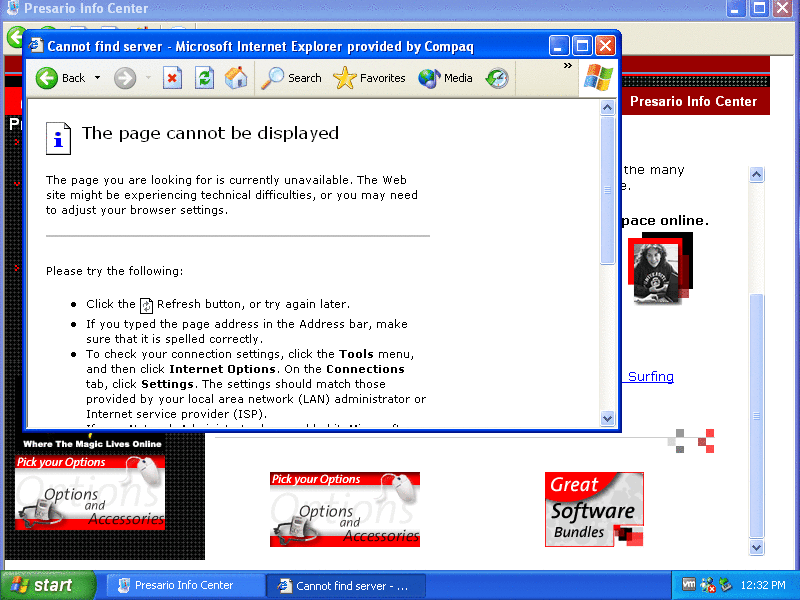This screenshot has height=600, width=800.
Task: Open the sidebar Options and Accessories banner
Action: click(90, 493)
